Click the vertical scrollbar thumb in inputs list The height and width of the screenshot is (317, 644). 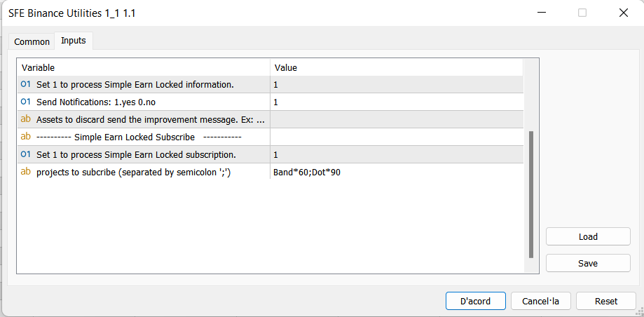click(531, 194)
